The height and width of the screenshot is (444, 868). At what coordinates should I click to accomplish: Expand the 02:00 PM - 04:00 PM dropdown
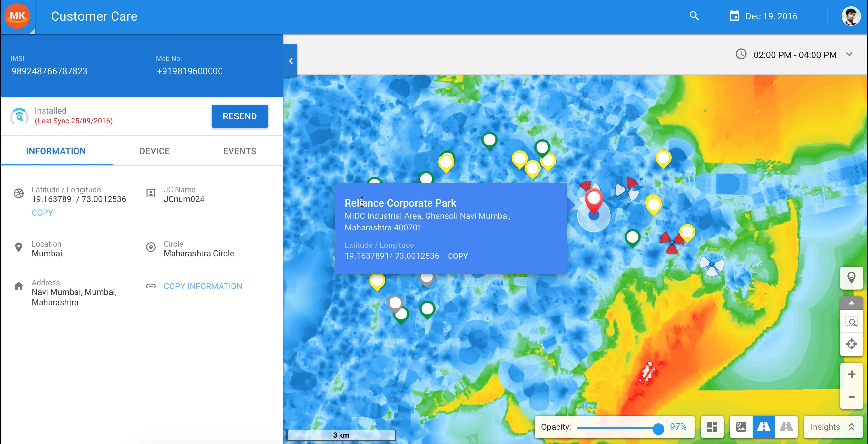(849, 54)
